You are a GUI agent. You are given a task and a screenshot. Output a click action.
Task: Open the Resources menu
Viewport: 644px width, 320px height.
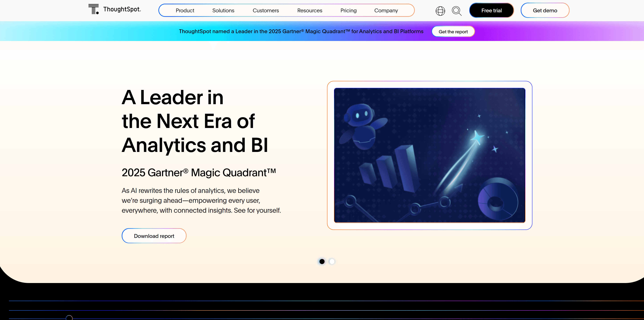309,10
